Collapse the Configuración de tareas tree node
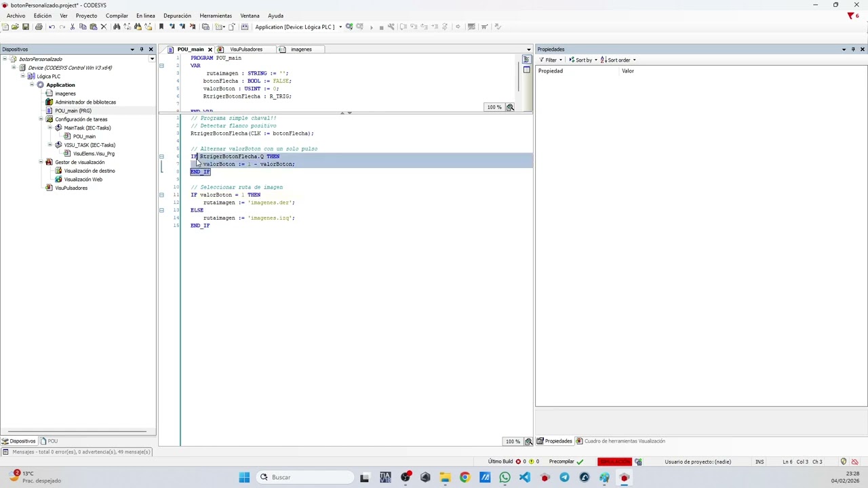Image resolution: width=868 pixels, height=488 pixels. [41, 119]
